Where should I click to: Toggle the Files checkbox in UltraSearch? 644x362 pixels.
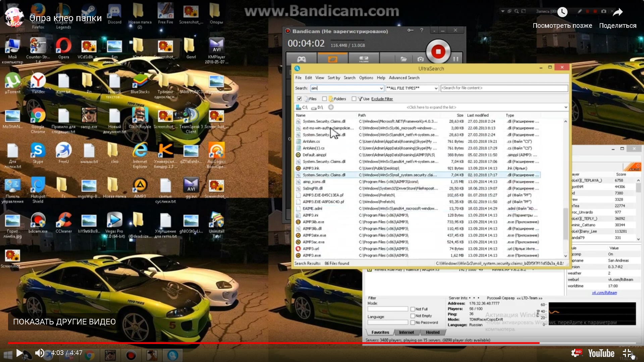(x=299, y=99)
